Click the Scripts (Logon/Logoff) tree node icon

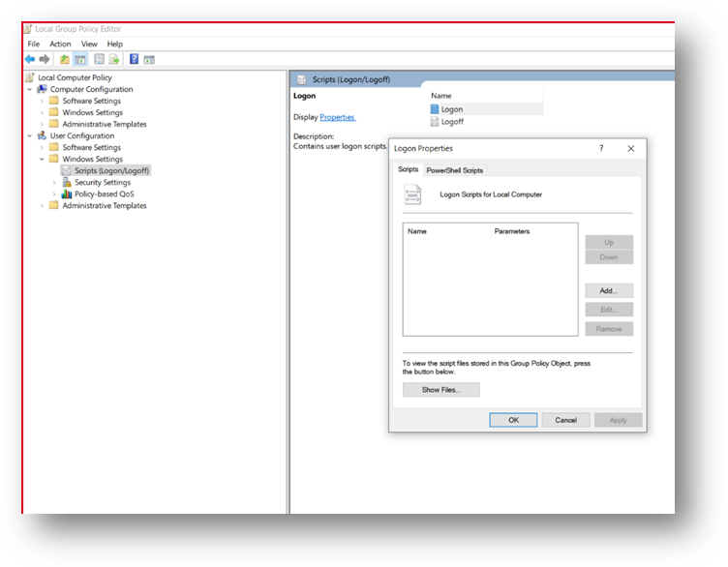pyautogui.click(x=67, y=170)
